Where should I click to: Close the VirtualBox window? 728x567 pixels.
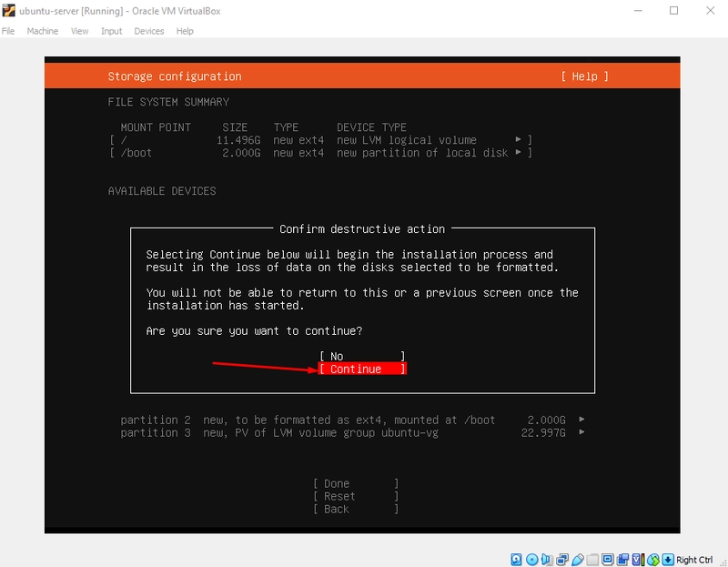click(710, 10)
